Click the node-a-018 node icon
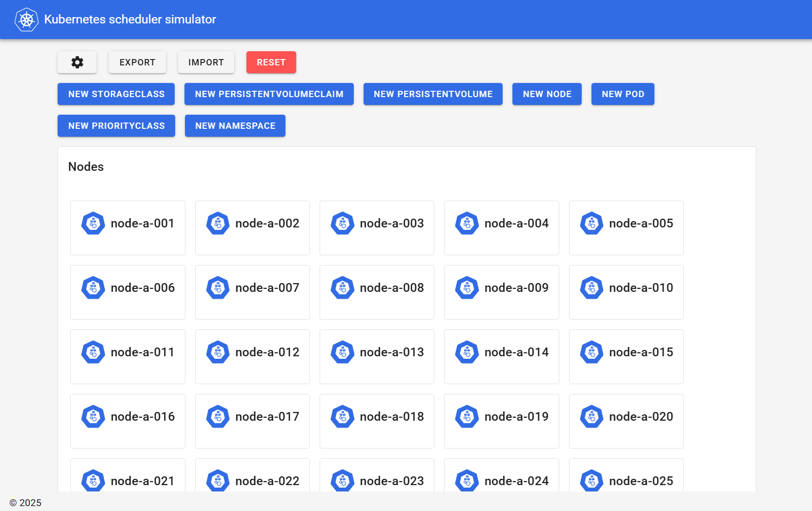This screenshot has width=812, height=511. pyautogui.click(x=343, y=417)
